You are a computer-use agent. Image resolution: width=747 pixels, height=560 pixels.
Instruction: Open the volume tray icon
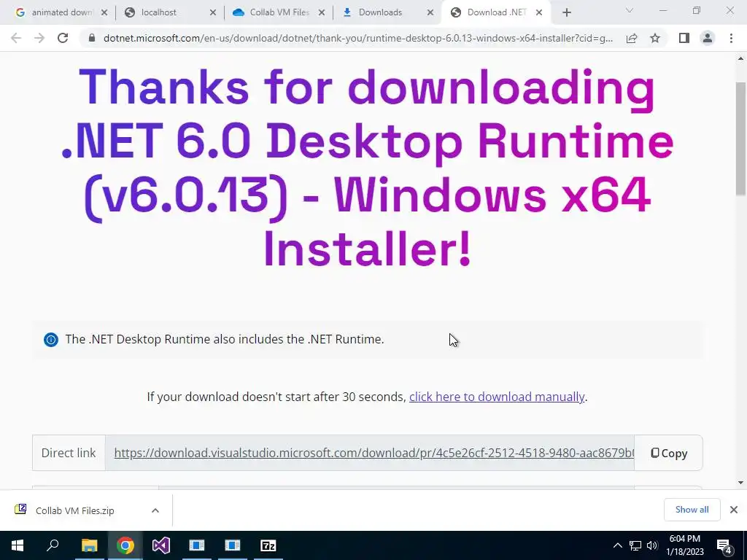[x=652, y=545]
